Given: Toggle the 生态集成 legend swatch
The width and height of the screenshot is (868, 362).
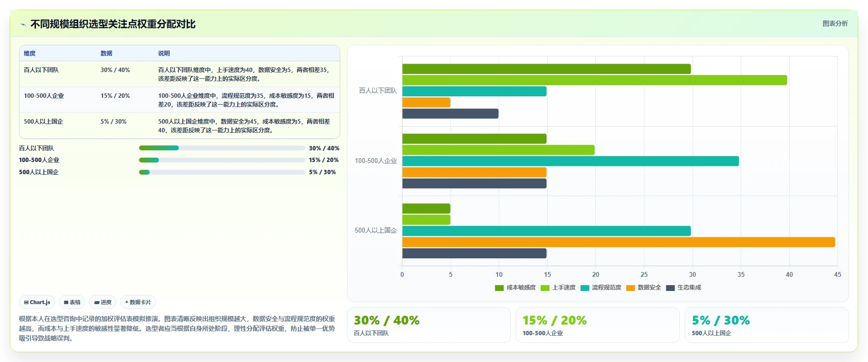Looking at the screenshot, I should [670, 288].
